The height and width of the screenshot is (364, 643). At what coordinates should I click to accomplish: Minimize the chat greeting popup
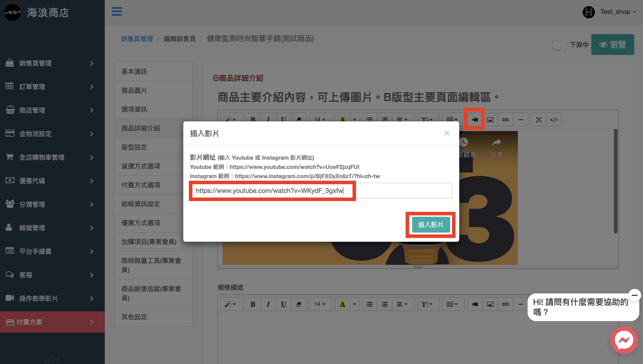634,295
